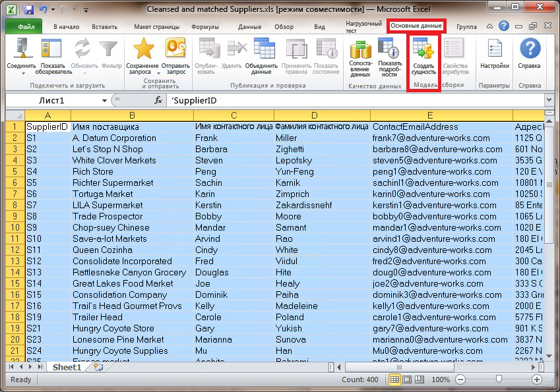Image resolution: width=560 pixels, height=392 pixels.
Task: Click the Соединить ribbon icon
Action: tap(22, 48)
